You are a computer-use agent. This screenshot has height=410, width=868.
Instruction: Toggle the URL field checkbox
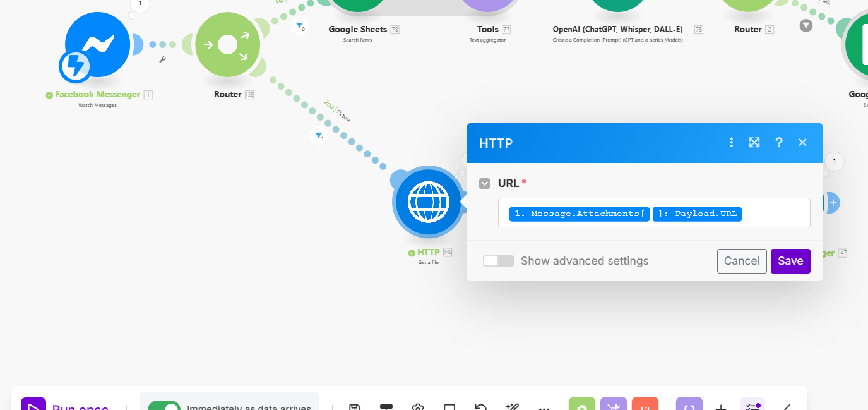tap(484, 183)
